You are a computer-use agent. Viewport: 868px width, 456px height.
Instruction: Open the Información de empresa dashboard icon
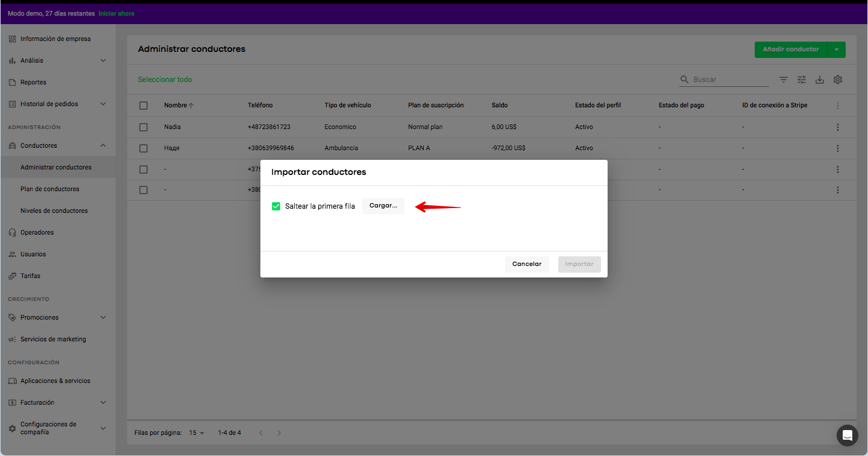(13, 39)
